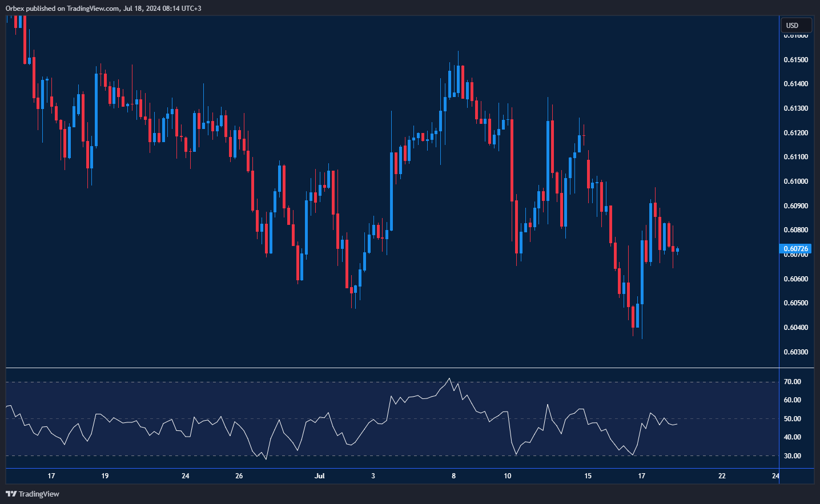820x504 pixels.
Task: Click the last candlestick on the chart
Action: (x=677, y=250)
